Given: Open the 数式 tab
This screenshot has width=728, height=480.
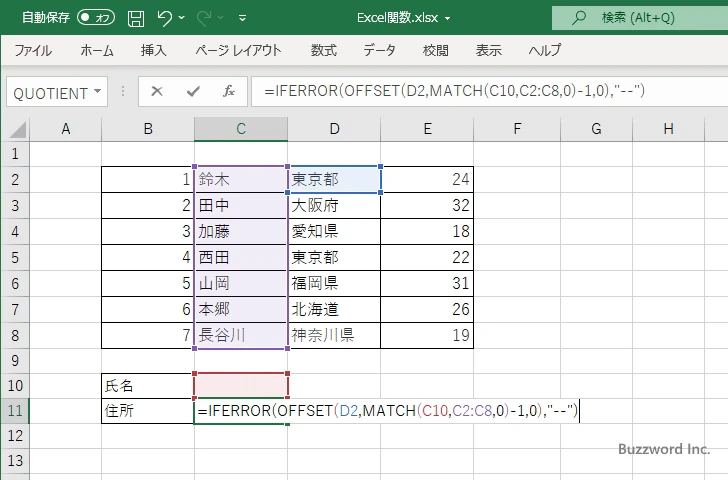Looking at the screenshot, I should [324, 50].
